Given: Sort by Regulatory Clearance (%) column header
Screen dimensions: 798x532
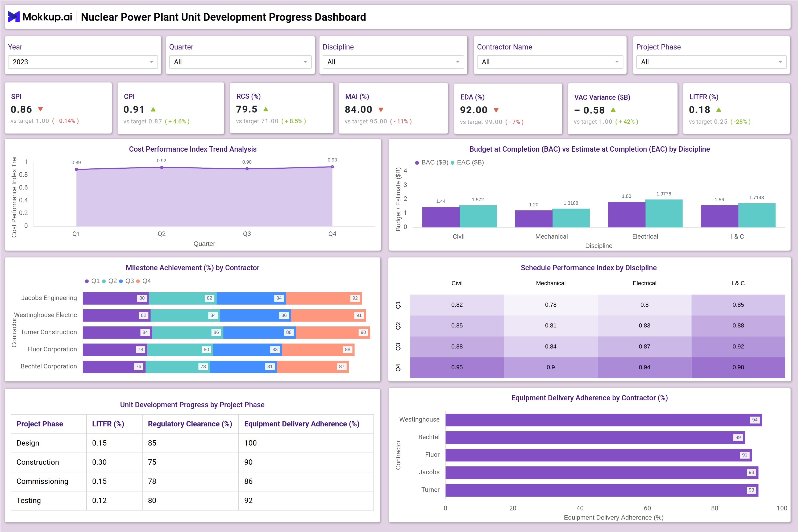Looking at the screenshot, I should click(190, 424).
